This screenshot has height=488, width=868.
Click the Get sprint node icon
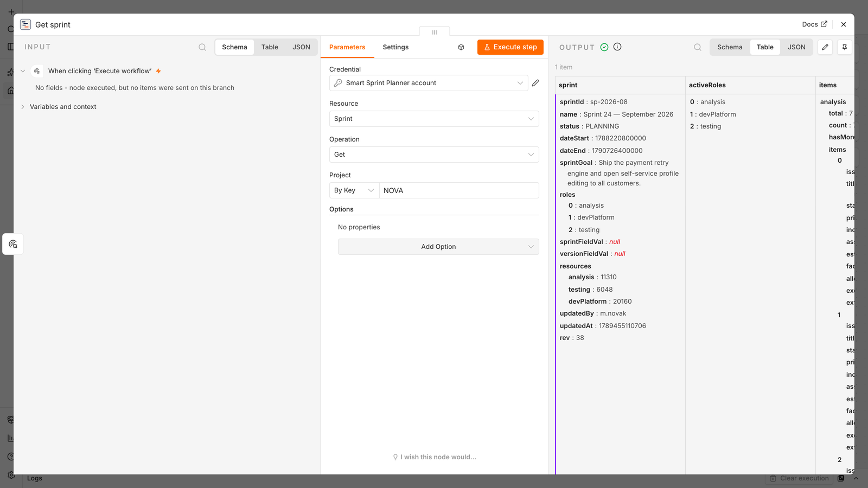click(25, 24)
